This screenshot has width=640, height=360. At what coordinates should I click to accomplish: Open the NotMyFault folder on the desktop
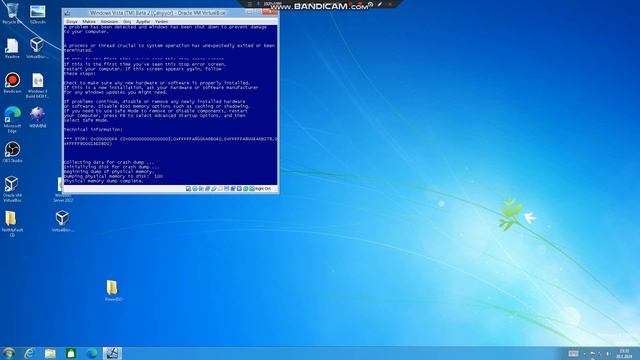[11, 224]
